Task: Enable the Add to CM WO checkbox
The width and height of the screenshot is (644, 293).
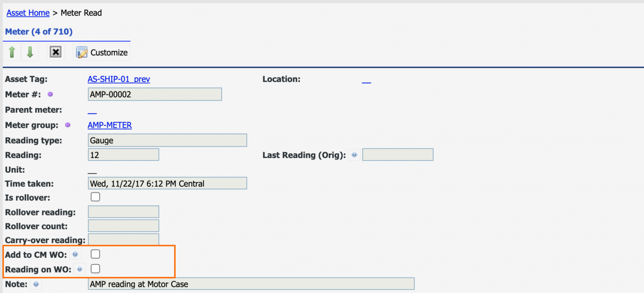Action: pos(95,254)
